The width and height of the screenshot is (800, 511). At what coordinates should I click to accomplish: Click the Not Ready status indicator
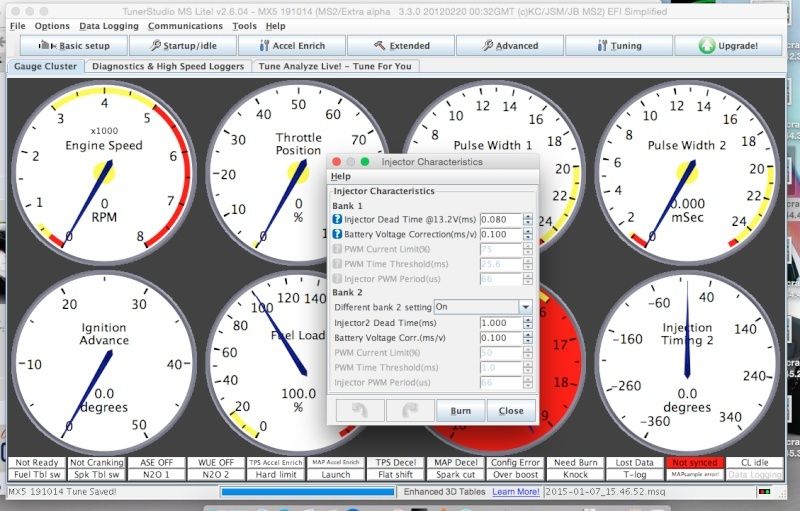[37, 463]
